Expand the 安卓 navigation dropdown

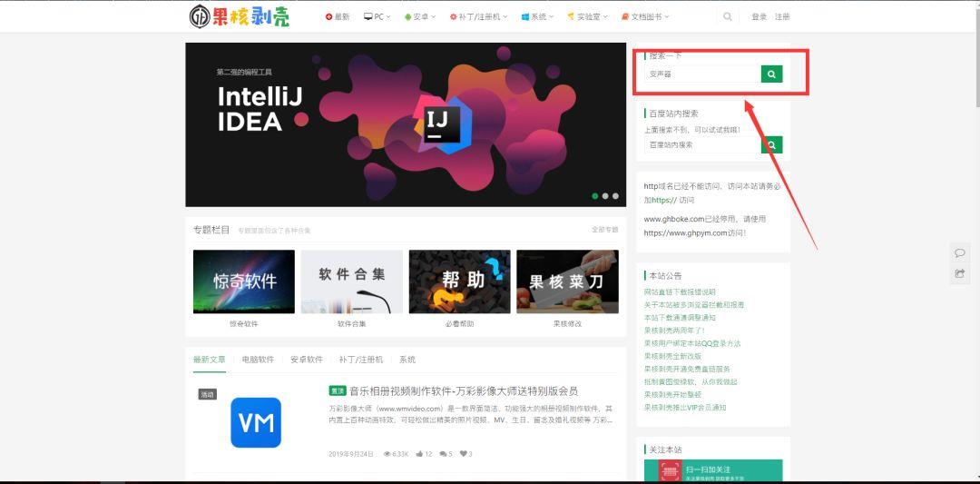pos(420,16)
